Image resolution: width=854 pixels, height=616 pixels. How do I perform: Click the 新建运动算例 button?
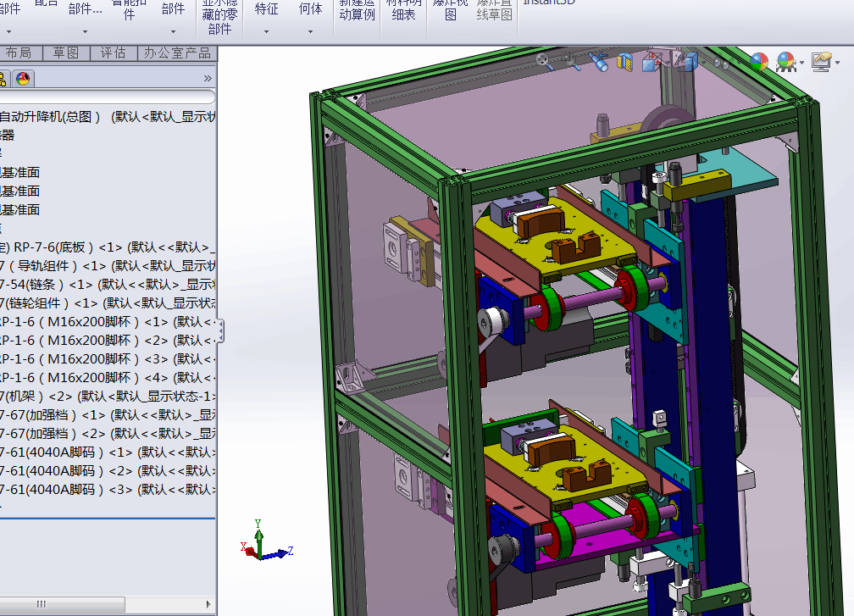coord(358,10)
